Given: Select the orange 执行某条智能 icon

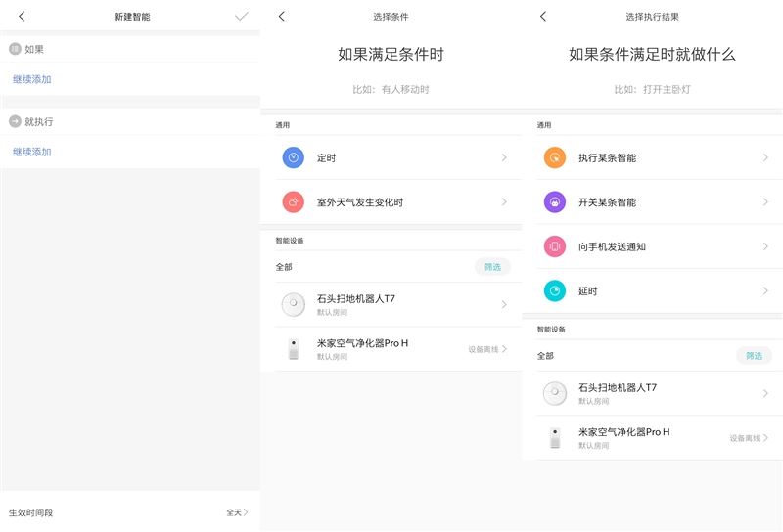Looking at the screenshot, I should coord(555,157).
